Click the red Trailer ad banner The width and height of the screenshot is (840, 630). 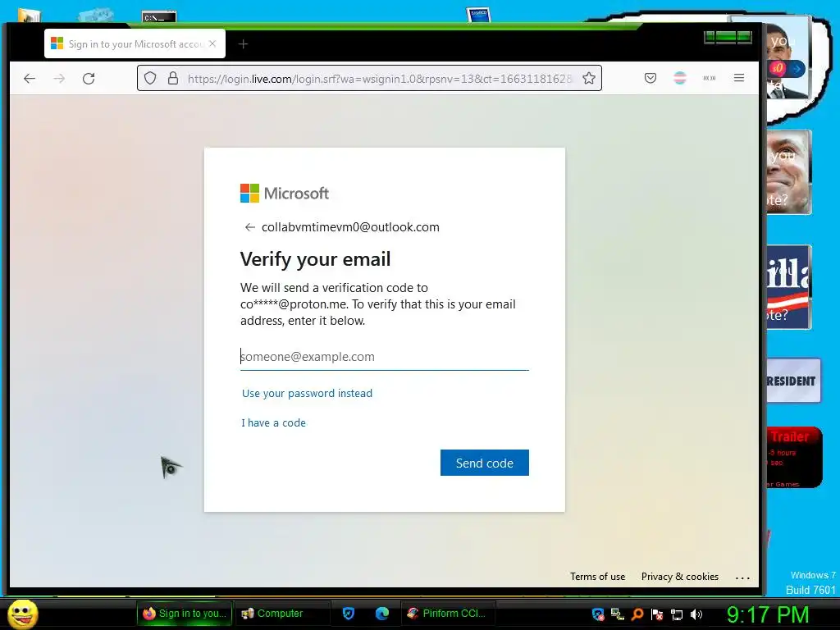tap(793, 457)
